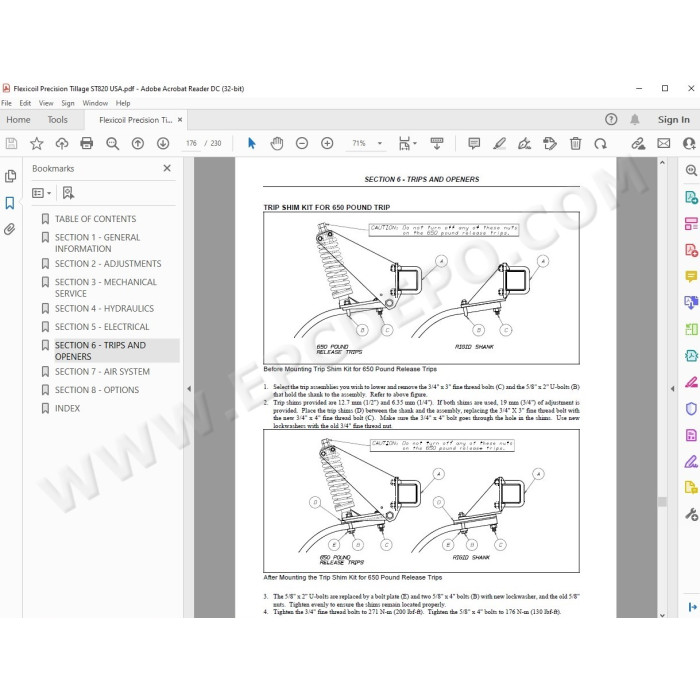Collapse the left navigation pane arrow

coord(189,389)
